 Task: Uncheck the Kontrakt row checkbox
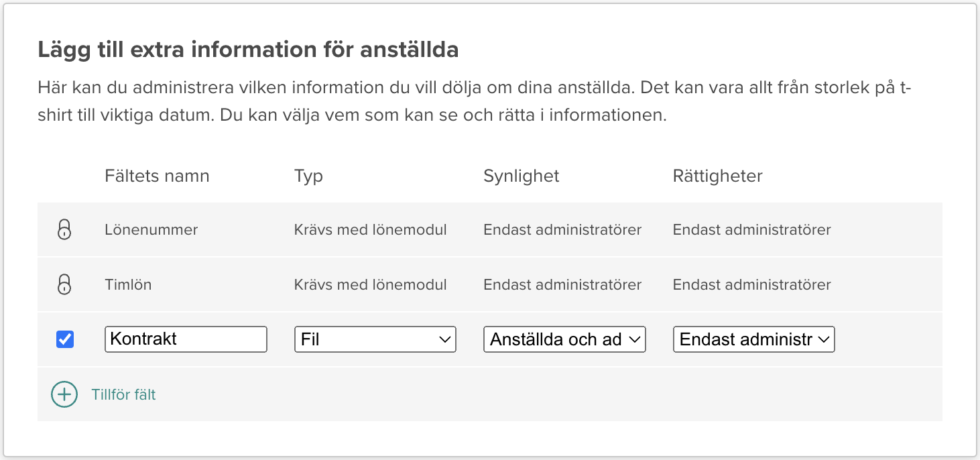pos(65,339)
